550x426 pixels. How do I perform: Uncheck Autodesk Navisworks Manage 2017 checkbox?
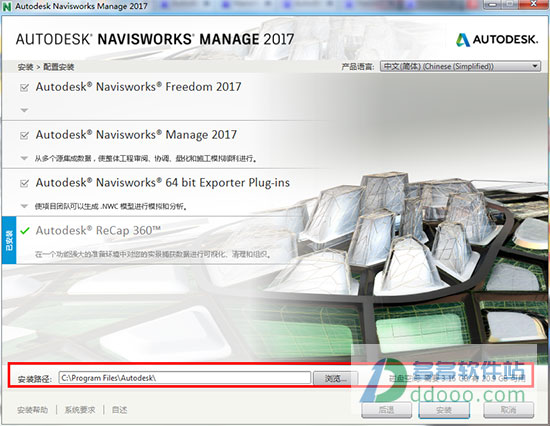[25, 135]
